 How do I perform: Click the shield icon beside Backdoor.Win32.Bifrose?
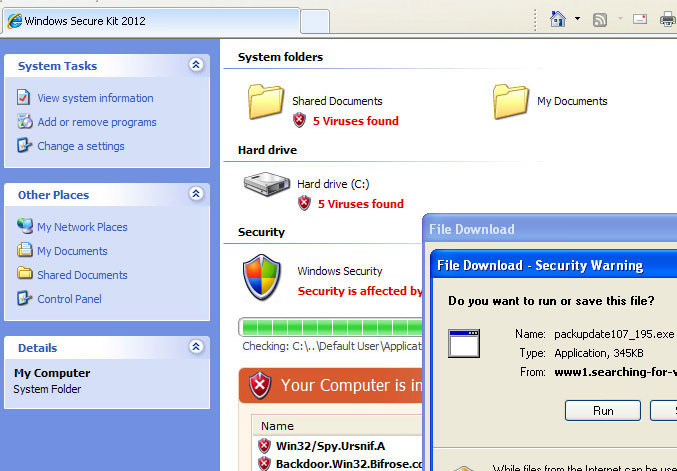[264, 463]
